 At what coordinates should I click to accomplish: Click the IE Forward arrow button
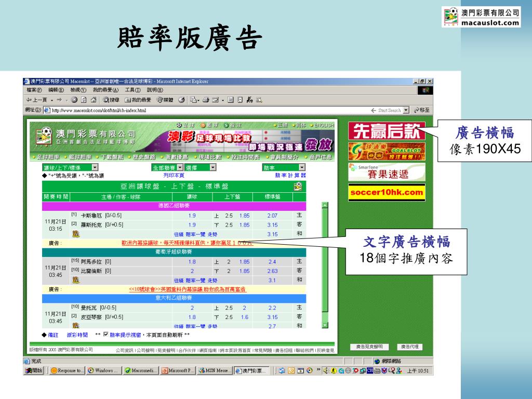click(59, 100)
